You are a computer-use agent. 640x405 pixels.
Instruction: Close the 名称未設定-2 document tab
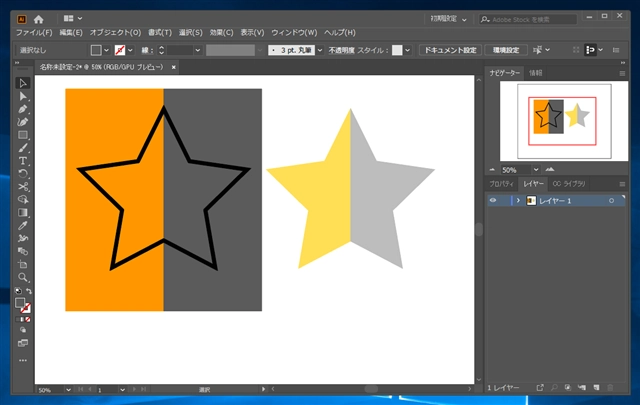(x=173, y=67)
